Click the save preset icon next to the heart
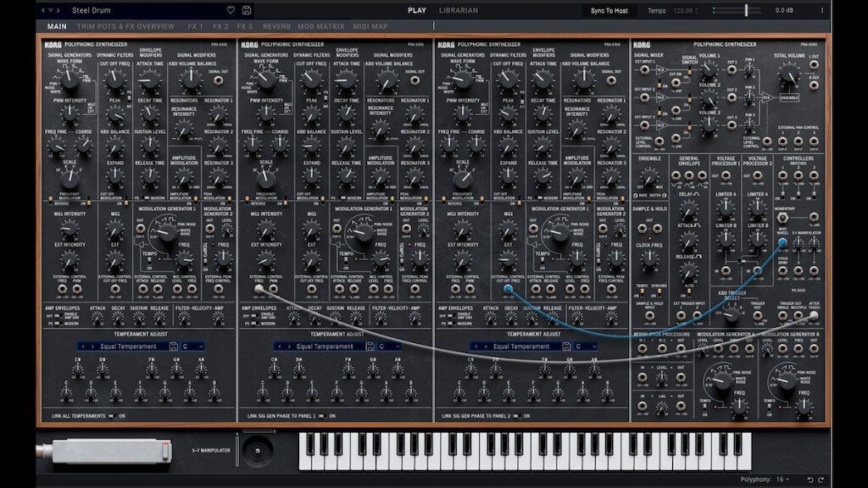This screenshot has width=868, height=488. pos(246,10)
